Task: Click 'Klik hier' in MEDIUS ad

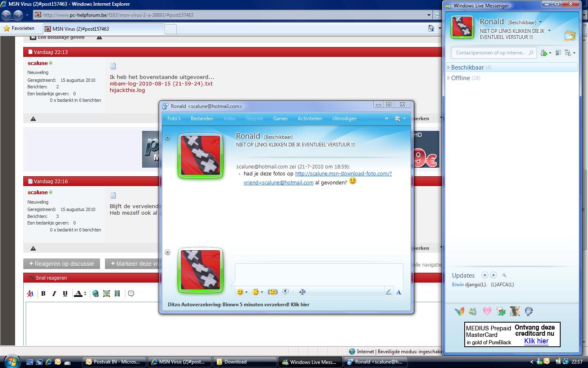Action: pos(536,341)
